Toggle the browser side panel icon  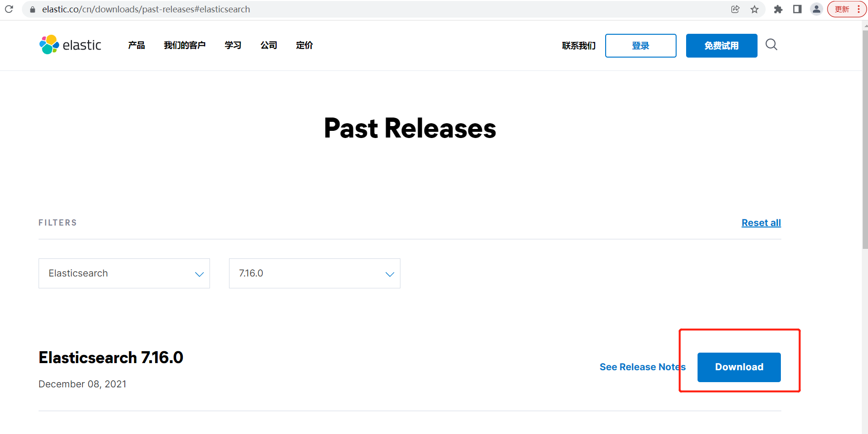coord(797,9)
